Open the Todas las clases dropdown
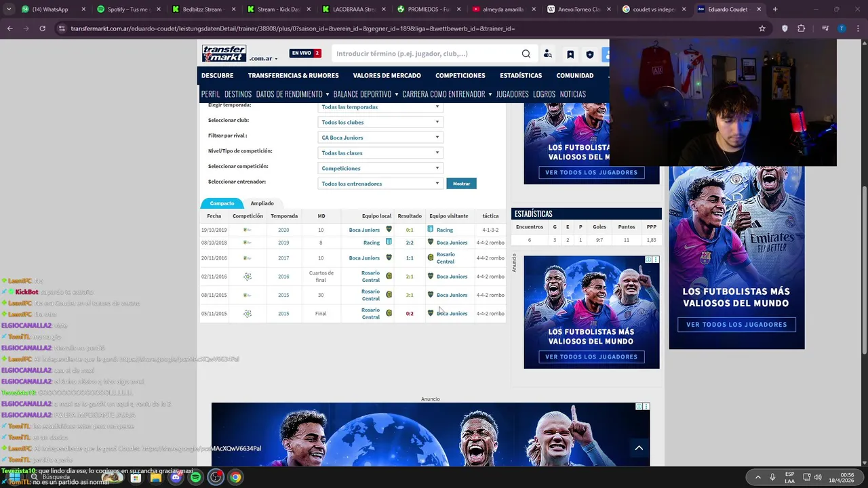Image resolution: width=868 pixels, height=488 pixels. (x=380, y=153)
